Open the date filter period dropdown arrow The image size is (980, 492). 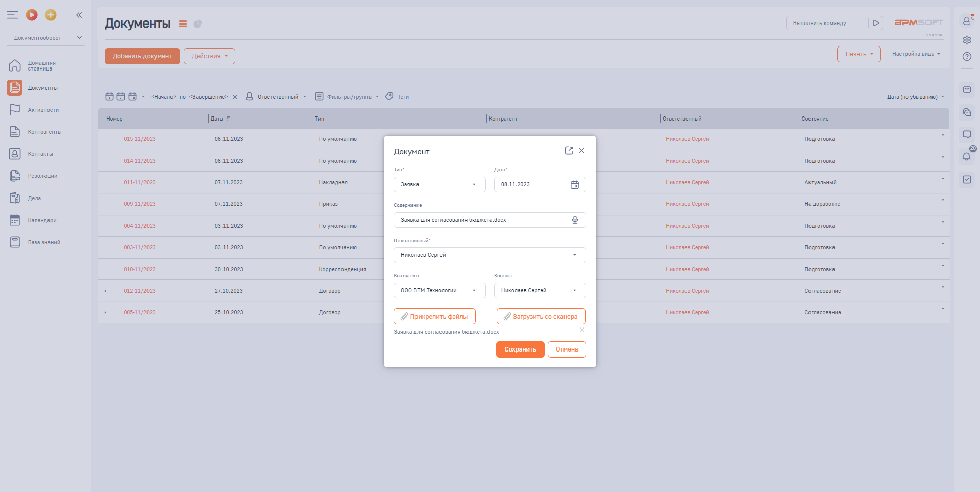143,97
